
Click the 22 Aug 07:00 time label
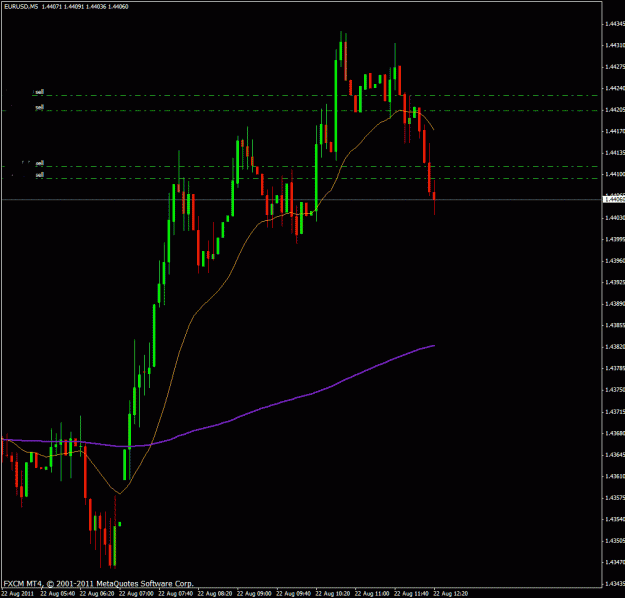tap(136, 594)
